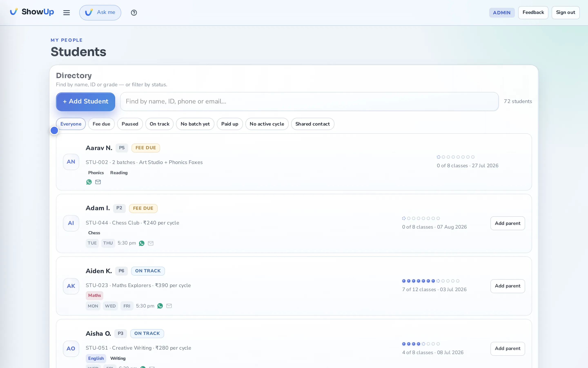Show students with No batch yet
Image resolution: width=588 pixels, height=368 pixels.
pyautogui.click(x=195, y=124)
